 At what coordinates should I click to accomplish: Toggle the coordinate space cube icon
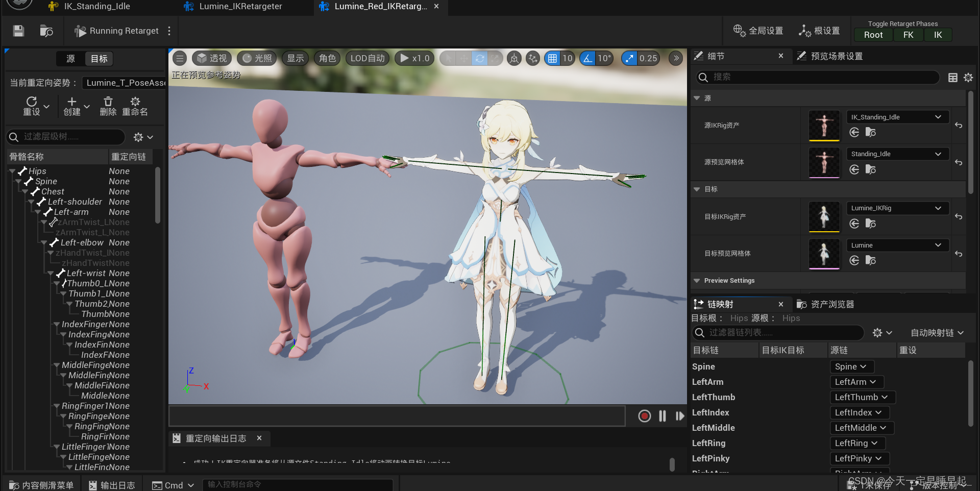coord(514,59)
